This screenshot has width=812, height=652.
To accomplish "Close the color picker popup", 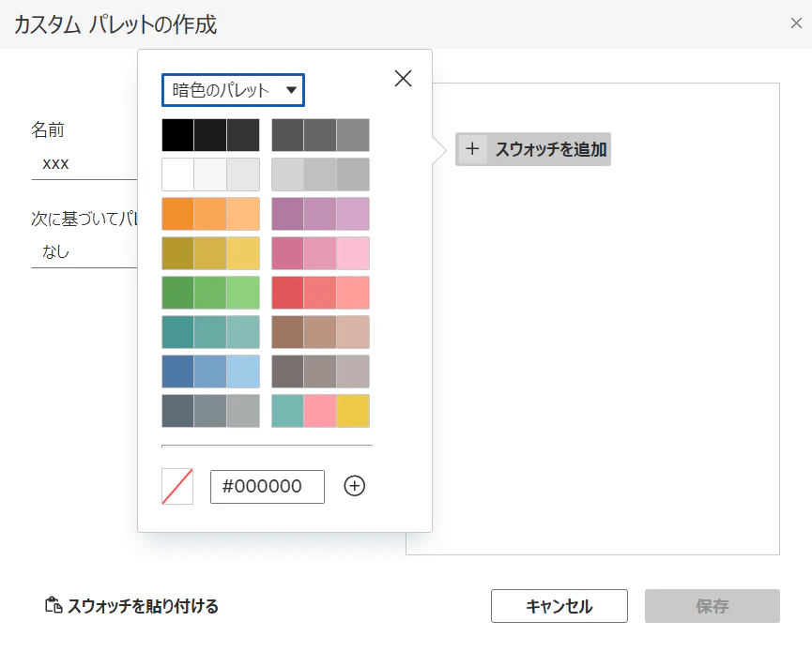I will (403, 79).
